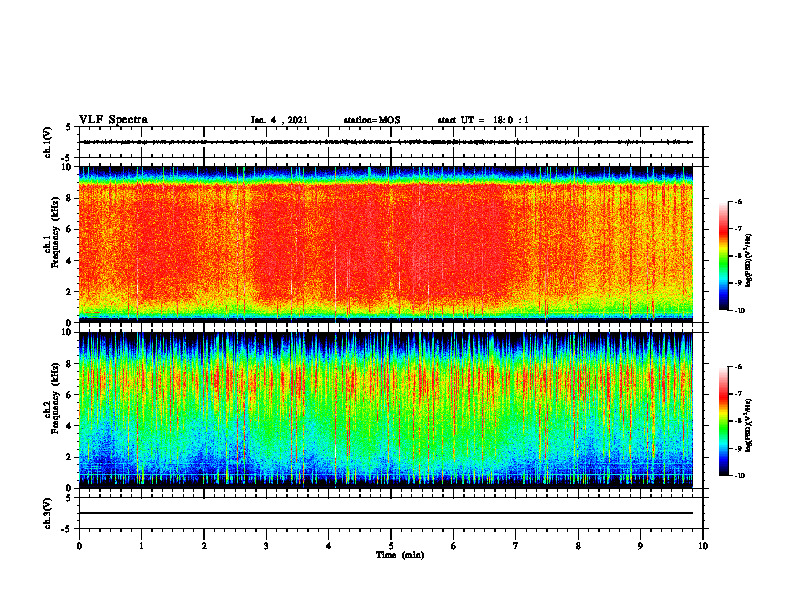Click inside the ch.2 spectrogram panel

tap(386, 410)
